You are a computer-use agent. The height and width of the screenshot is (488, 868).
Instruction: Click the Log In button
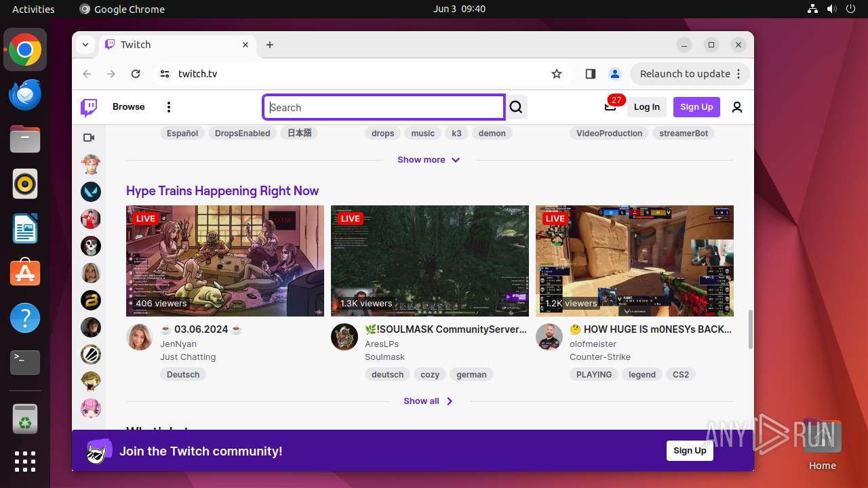(x=647, y=107)
